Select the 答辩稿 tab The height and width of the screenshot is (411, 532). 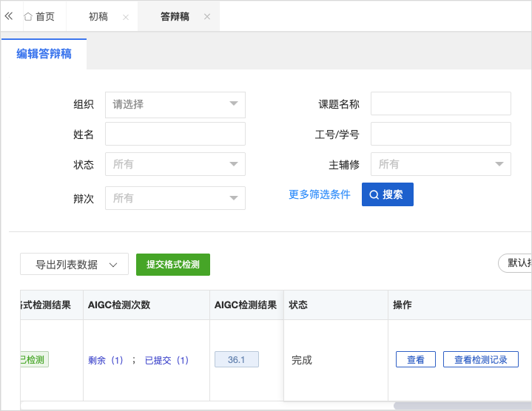click(x=175, y=16)
